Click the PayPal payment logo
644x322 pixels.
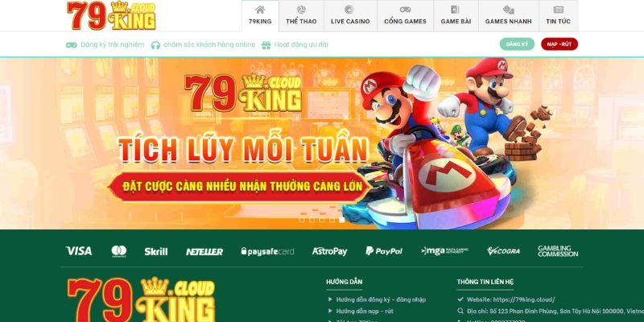pyautogui.click(x=384, y=251)
